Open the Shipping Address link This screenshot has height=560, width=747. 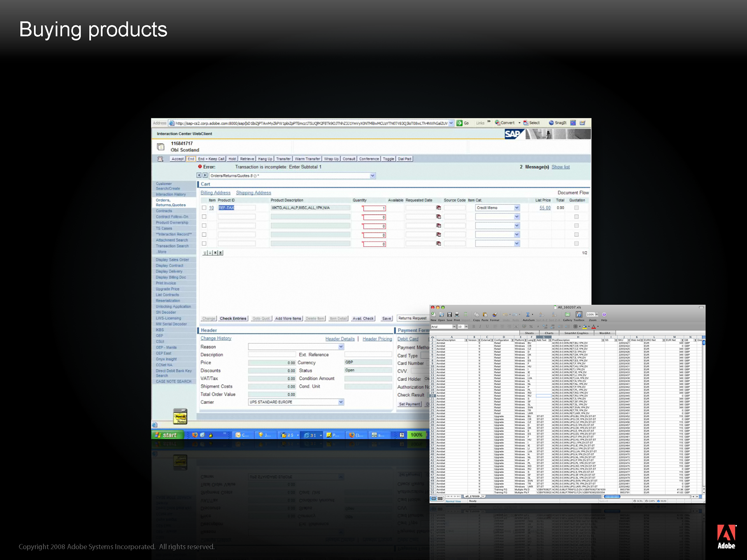pos(253,193)
